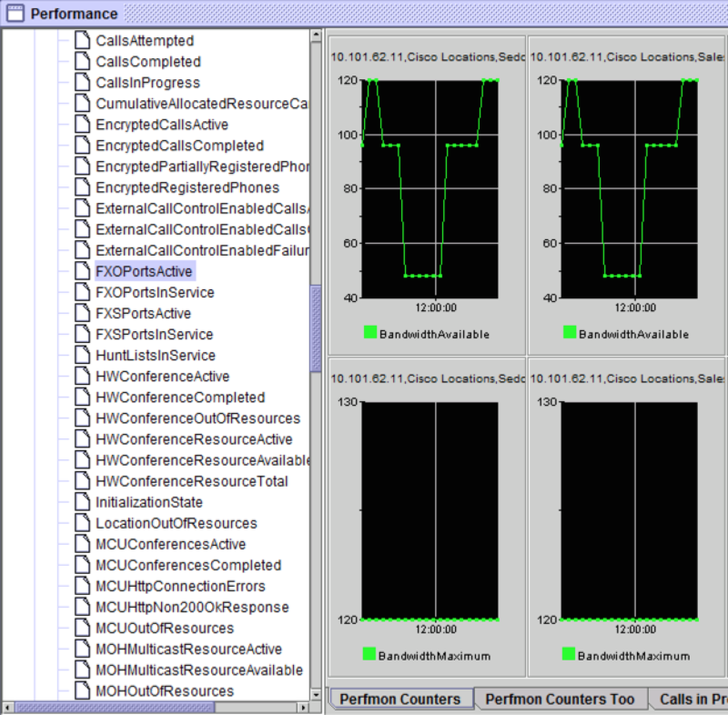This screenshot has height=715, width=728.
Task: Select the icon next to CallsCompleted
Action: (83, 61)
